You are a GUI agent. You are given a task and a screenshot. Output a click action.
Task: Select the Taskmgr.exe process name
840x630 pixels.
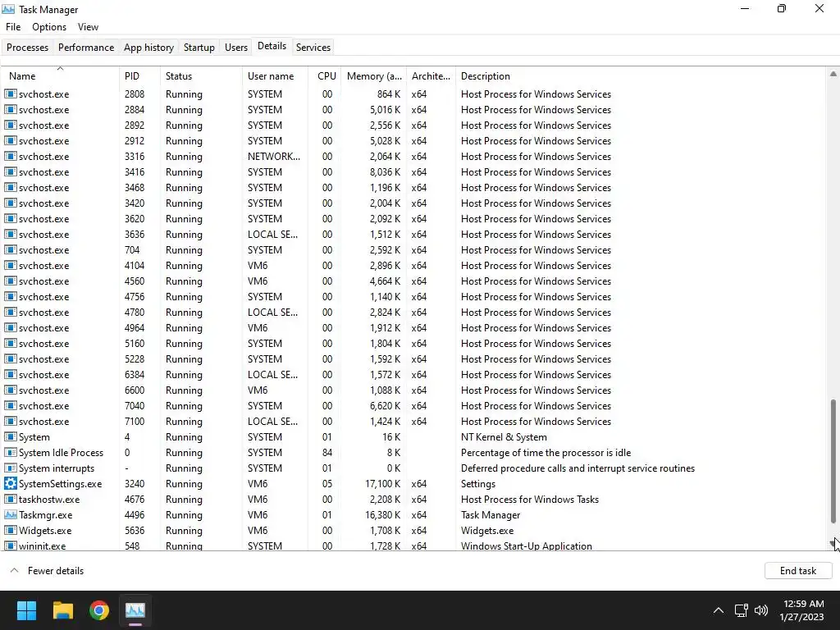46,515
